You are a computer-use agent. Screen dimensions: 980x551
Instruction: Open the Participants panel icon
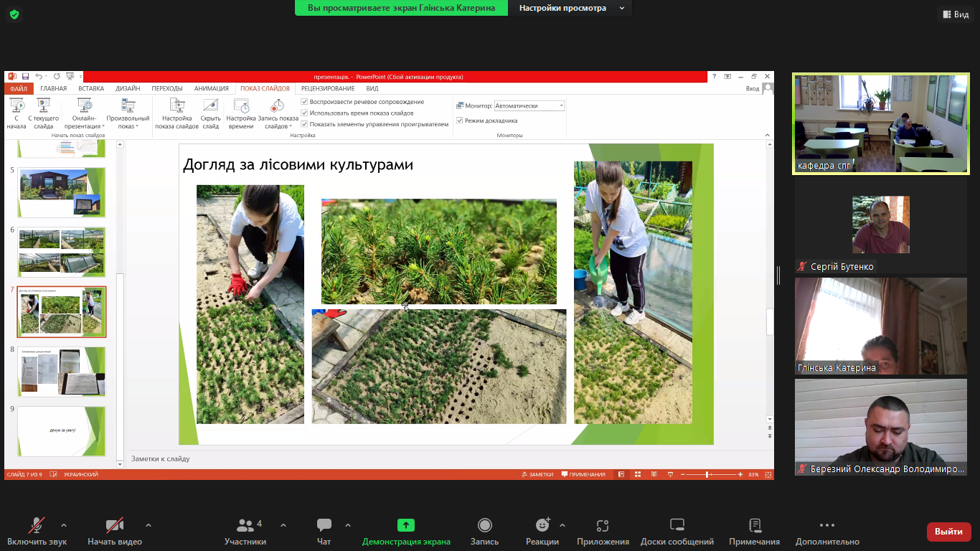(245, 525)
